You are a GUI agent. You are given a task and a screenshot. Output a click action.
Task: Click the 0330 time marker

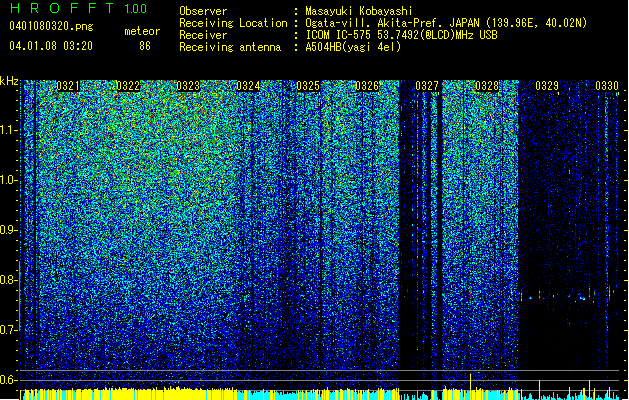click(607, 86)
